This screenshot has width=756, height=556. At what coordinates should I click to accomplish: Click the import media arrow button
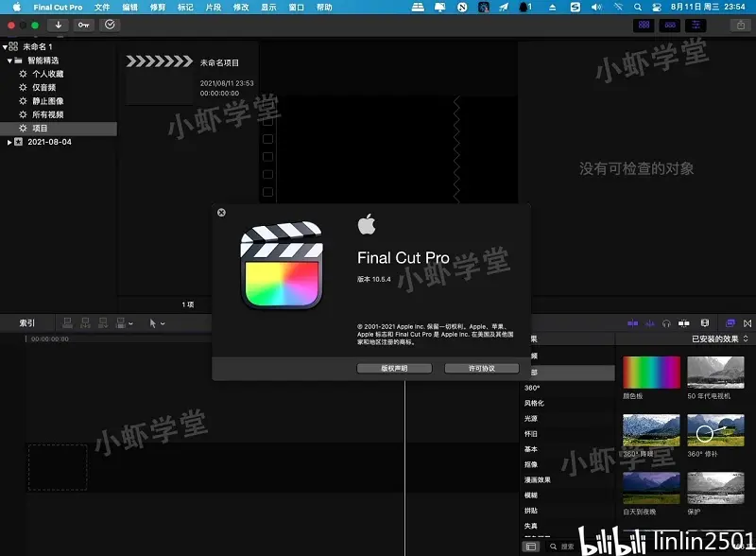[59, 26]
